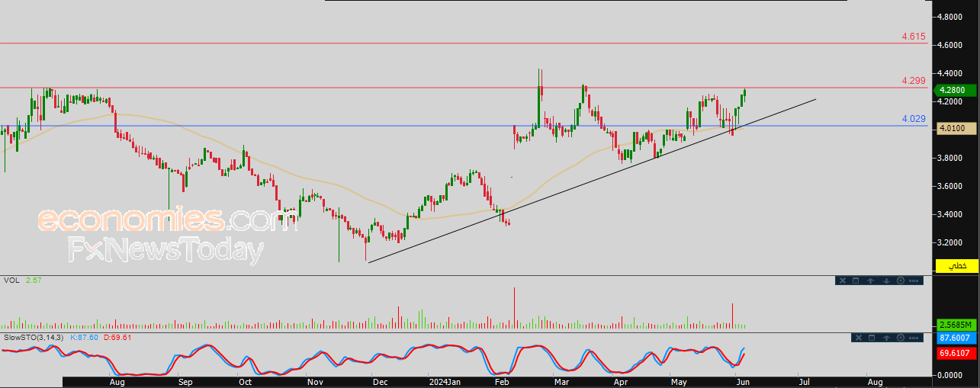Select the black ascending trendline

coord(592,181)
